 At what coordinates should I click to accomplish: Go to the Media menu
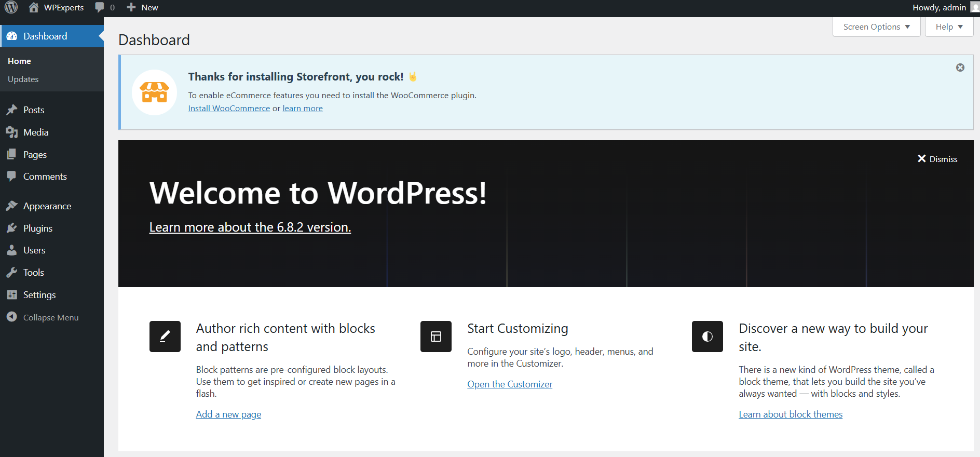point(52,132)
